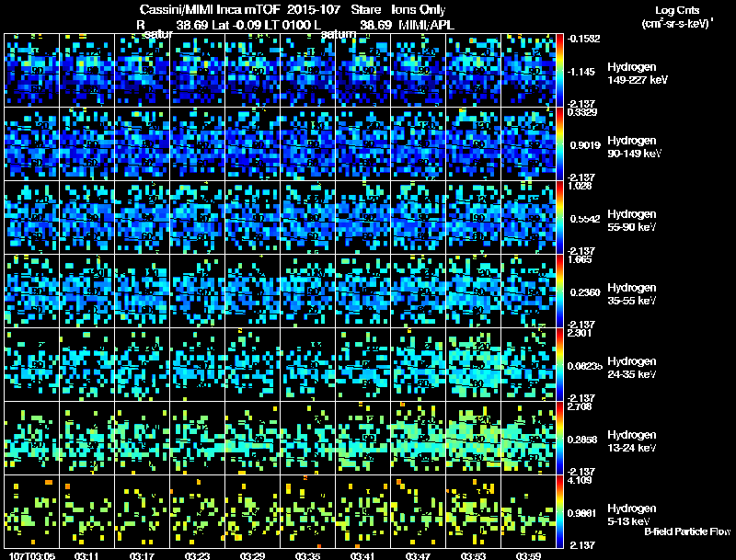
Task: Open the 13-24 keV panel at 107T03:05
Action: (x=32, y=439)
